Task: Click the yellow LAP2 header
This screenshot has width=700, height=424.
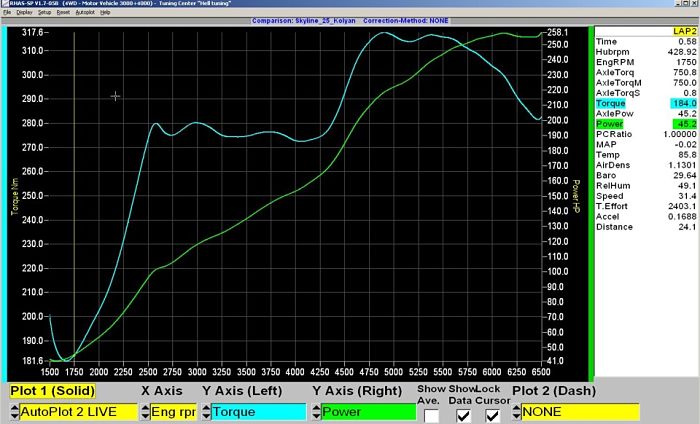Action: [684, 31]
